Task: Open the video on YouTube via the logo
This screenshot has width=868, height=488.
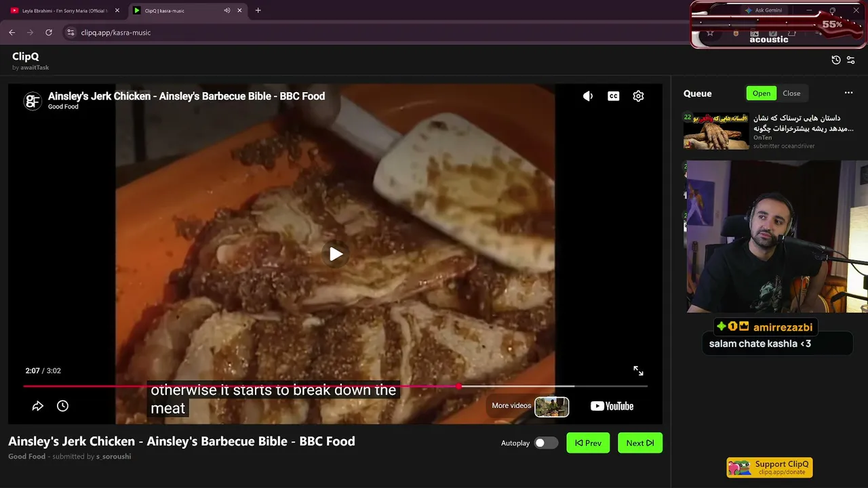Action: (x=612, y=406)
